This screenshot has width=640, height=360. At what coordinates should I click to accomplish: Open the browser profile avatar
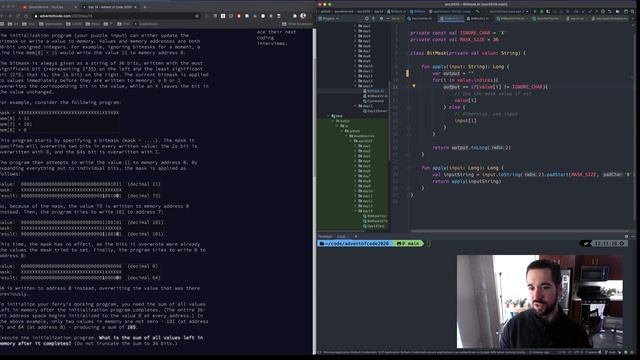pos(303,16)
